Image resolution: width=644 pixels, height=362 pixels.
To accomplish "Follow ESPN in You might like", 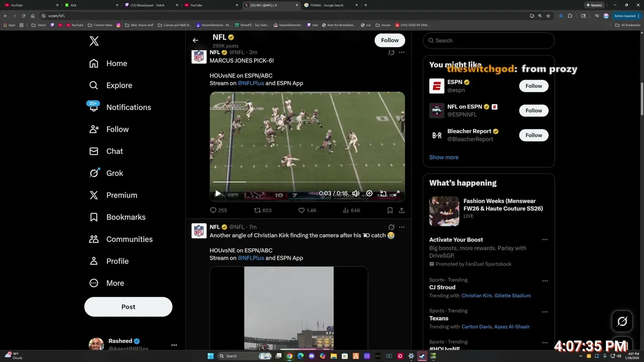I will coord(534,86).
